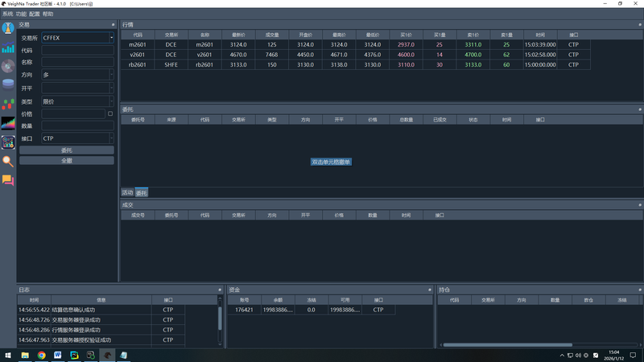The image size is (644, 362).
Task: Open the 系统 menu
Action: click(x=8, y=14)
